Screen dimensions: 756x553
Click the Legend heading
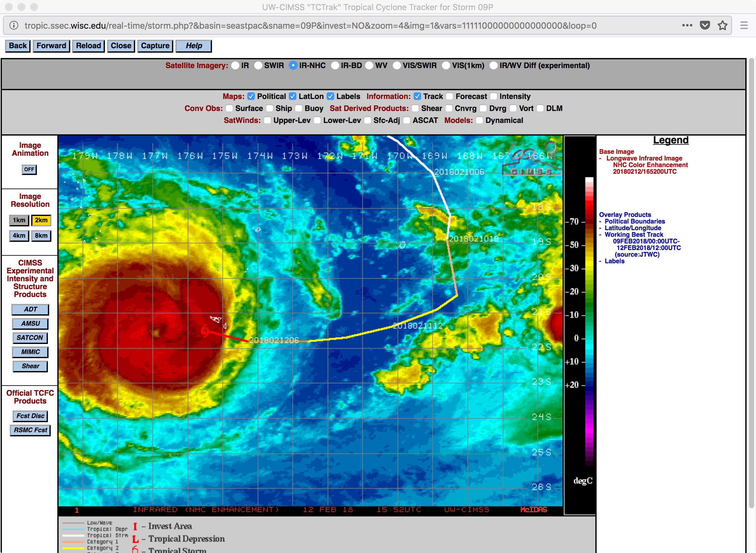point(671,140)
